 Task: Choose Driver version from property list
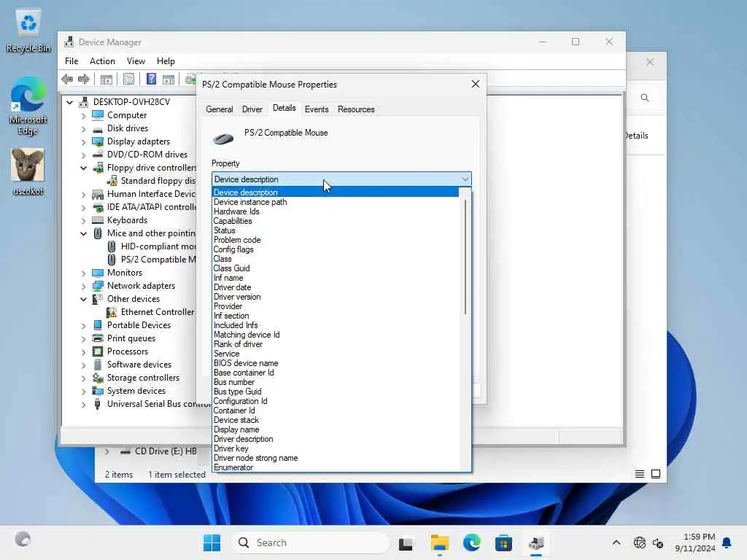[x=336, y=297]
